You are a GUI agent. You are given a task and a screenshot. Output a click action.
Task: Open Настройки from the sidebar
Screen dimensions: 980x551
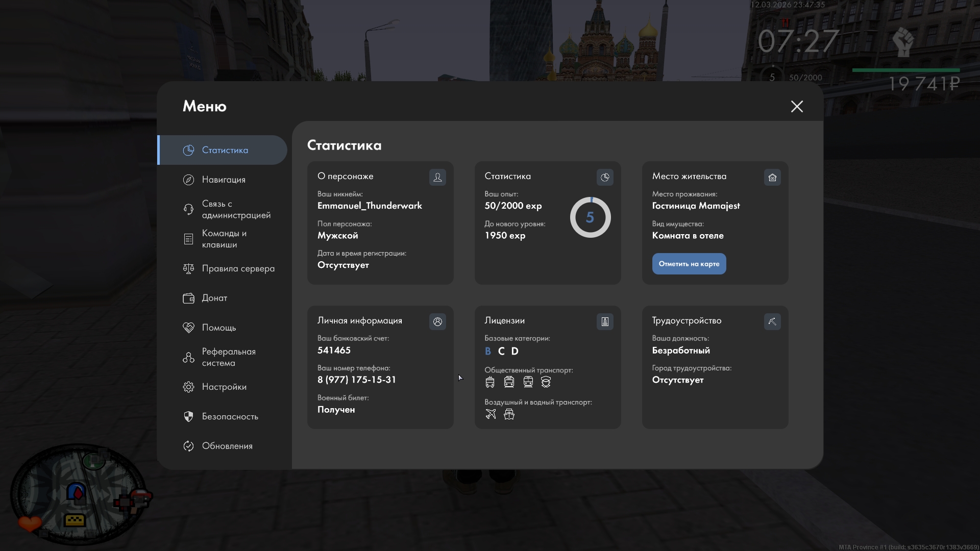224,387
